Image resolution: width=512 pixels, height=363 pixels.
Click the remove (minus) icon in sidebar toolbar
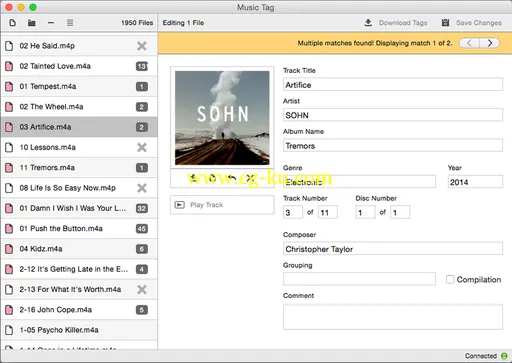point(51,23)
